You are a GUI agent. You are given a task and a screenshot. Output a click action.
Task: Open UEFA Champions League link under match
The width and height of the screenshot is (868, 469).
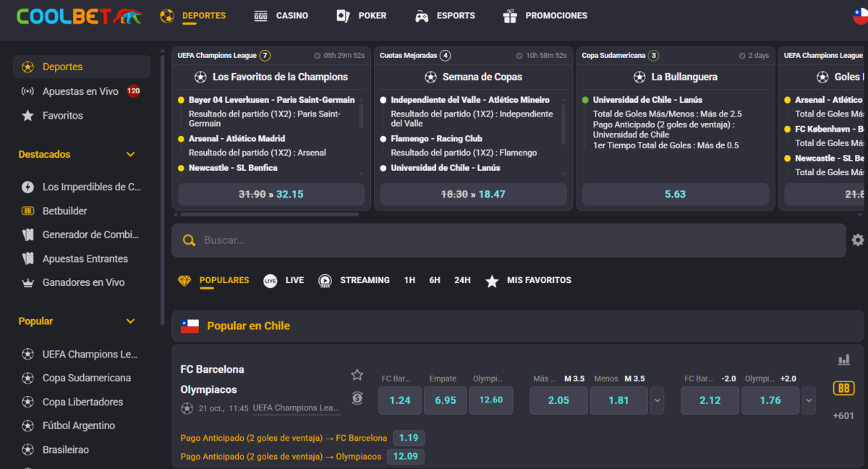[297, 408]
